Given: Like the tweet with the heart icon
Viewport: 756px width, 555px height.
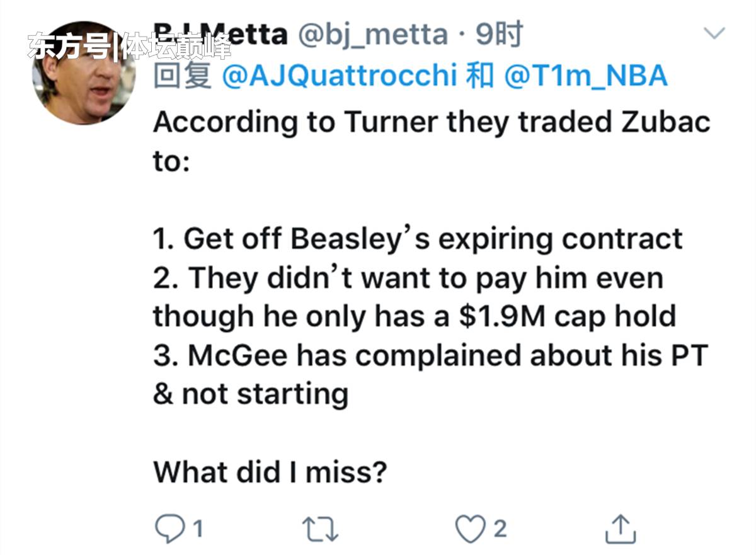Looking at the screenshot, I should tap(468, 528).
